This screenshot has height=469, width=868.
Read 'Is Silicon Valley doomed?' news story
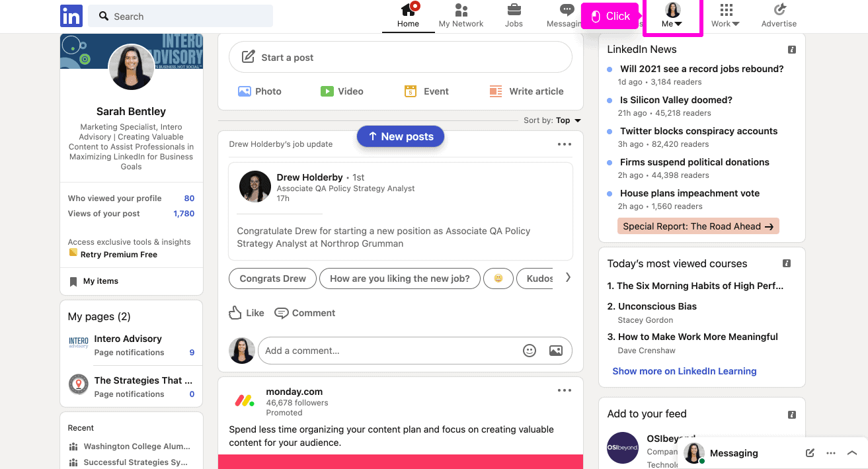(676, 100)
